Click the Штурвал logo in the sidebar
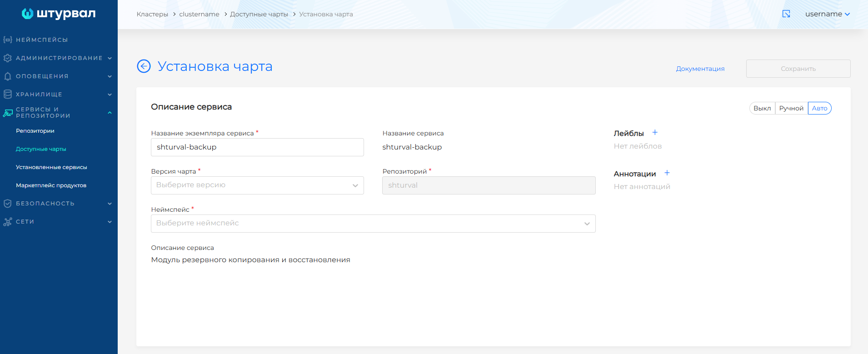The width and height of the screenshot is (868, 354). coord(59,14)
